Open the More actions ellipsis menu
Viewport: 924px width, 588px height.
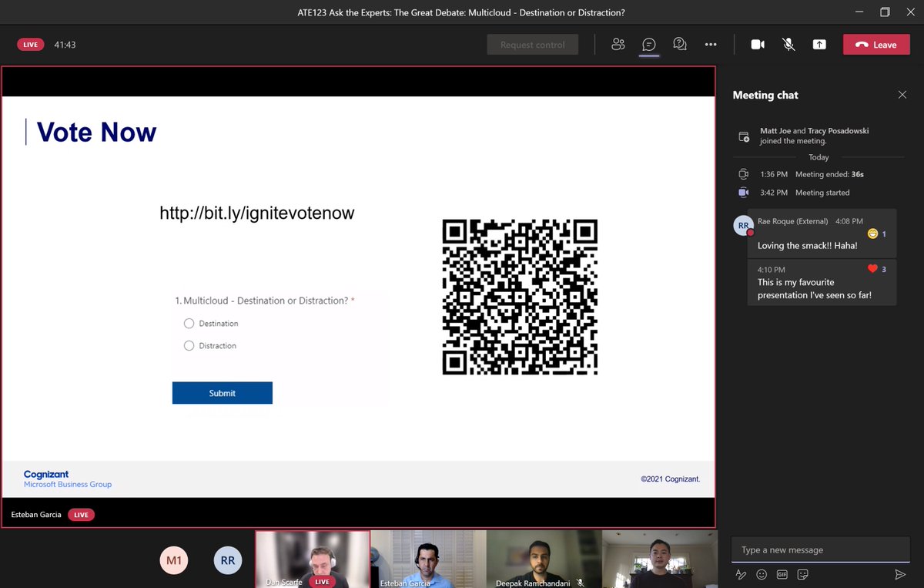[711, 45]
